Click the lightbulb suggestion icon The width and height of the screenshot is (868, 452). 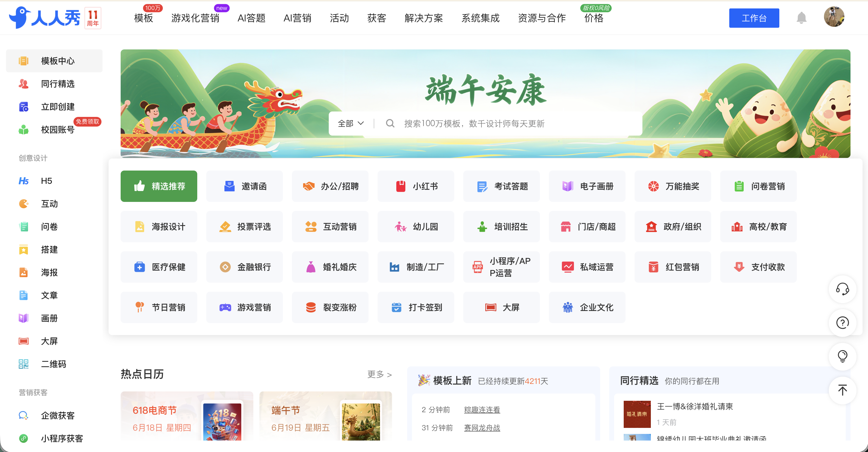click(x=842, y=356)
